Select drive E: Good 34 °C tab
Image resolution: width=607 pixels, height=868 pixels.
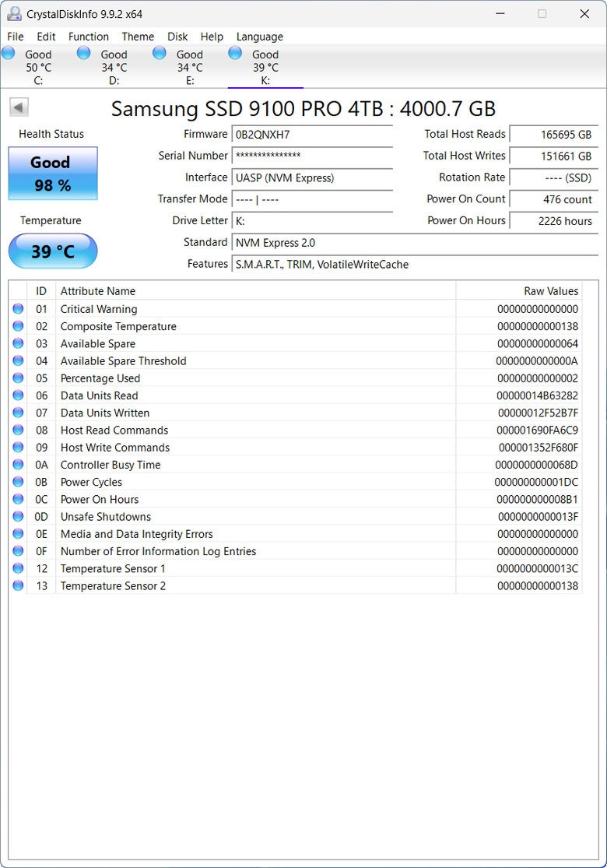190,67
